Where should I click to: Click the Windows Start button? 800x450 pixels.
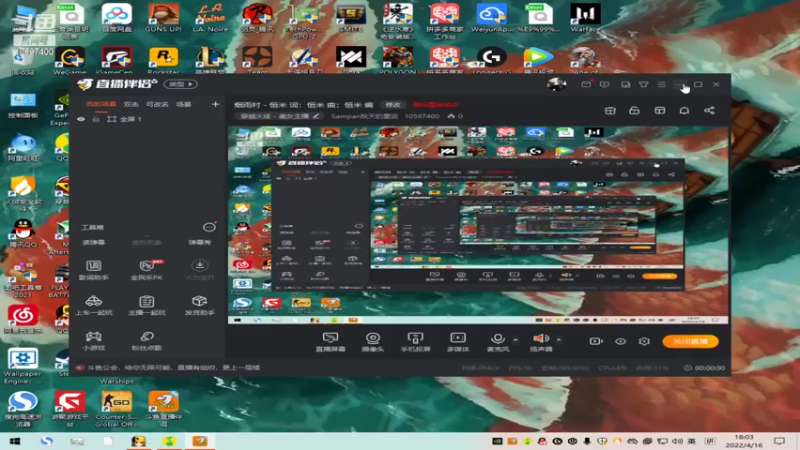(x=15, y=441)
